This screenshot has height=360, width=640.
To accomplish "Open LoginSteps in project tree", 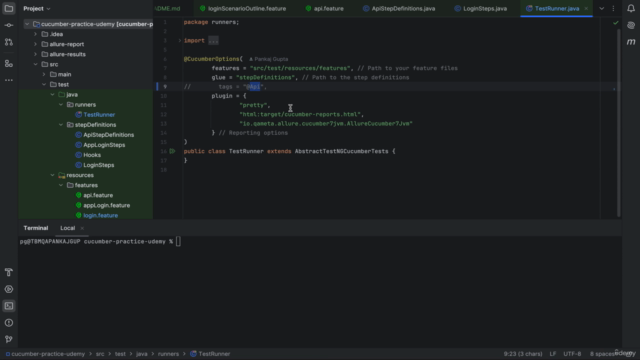I will pos(99,165).
